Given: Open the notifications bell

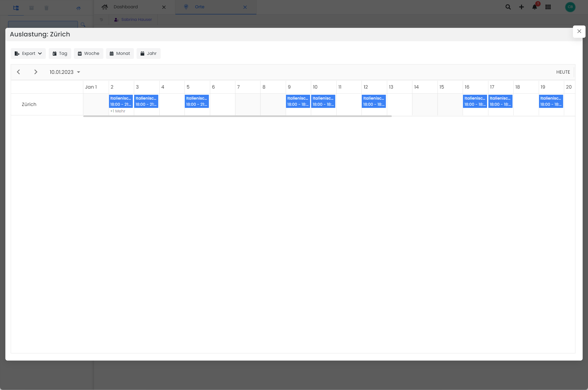Looking at the screenshot, I should click(x=534, y=7).
